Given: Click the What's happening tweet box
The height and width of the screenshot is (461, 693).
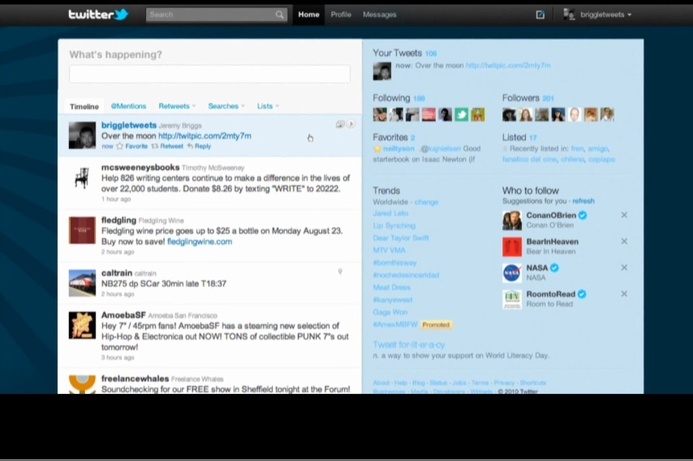Looking at the screenshot, I should click(209, 74).
